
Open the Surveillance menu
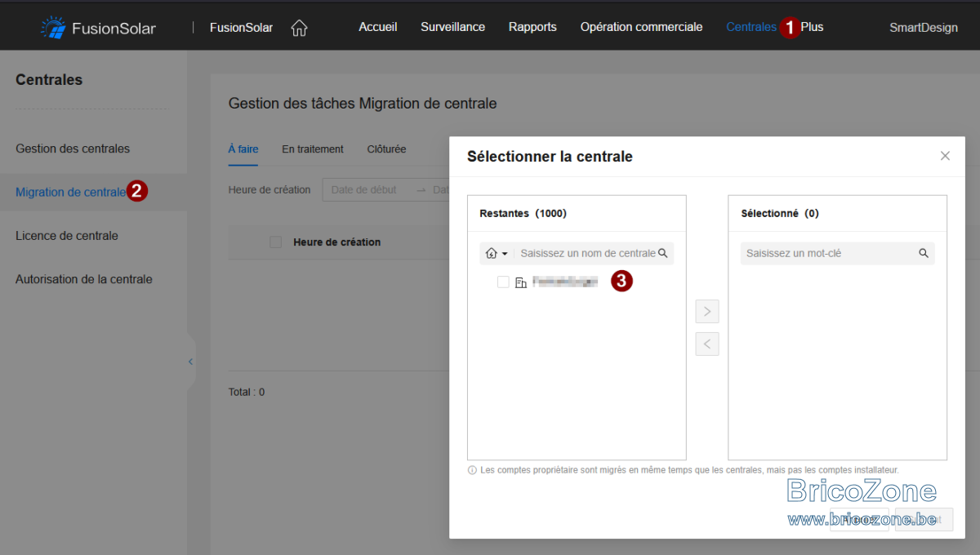[452, 27]
